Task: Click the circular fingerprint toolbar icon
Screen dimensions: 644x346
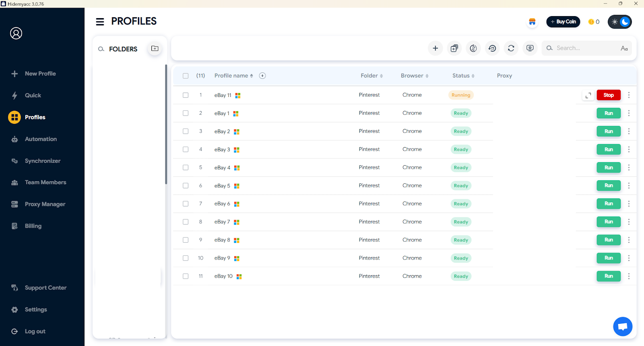Action: pos(473,48)
